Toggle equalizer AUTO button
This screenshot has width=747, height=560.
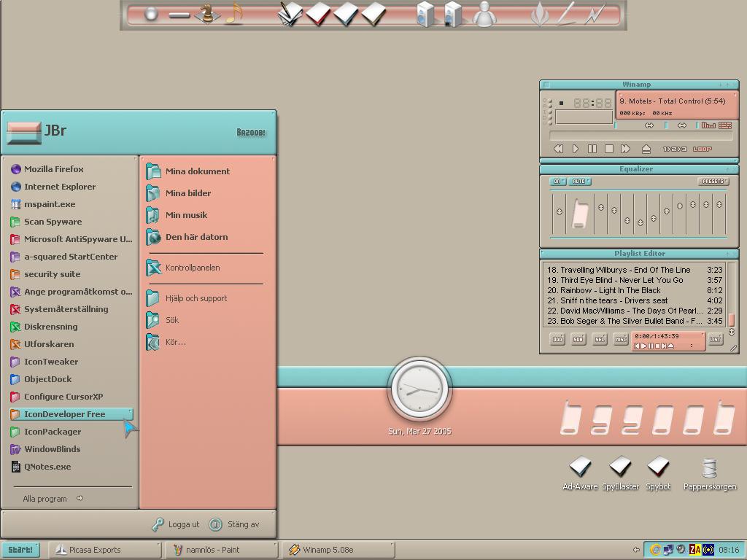point(580,182)
